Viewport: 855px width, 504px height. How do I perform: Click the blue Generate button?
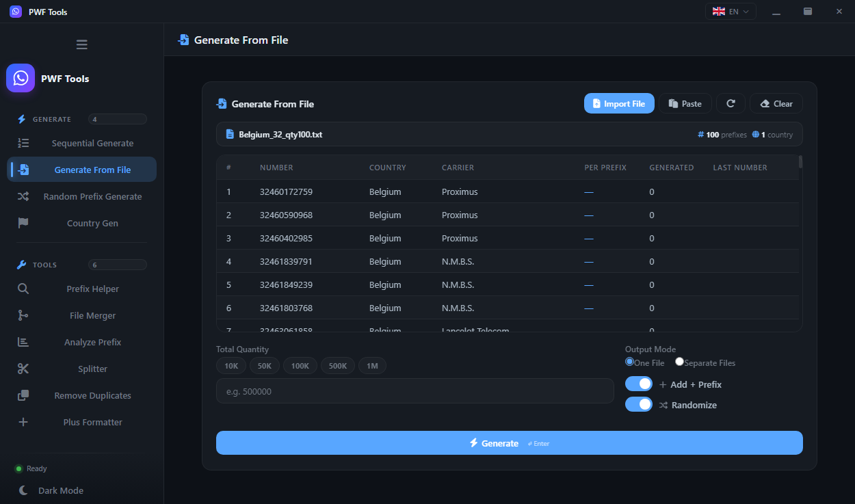click(x=510, y=442)
